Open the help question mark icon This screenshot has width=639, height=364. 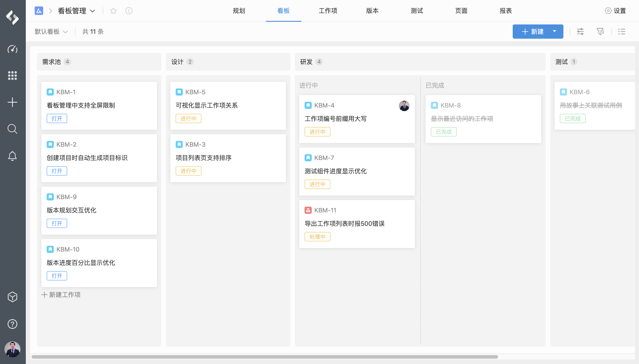tap(12, 324)
